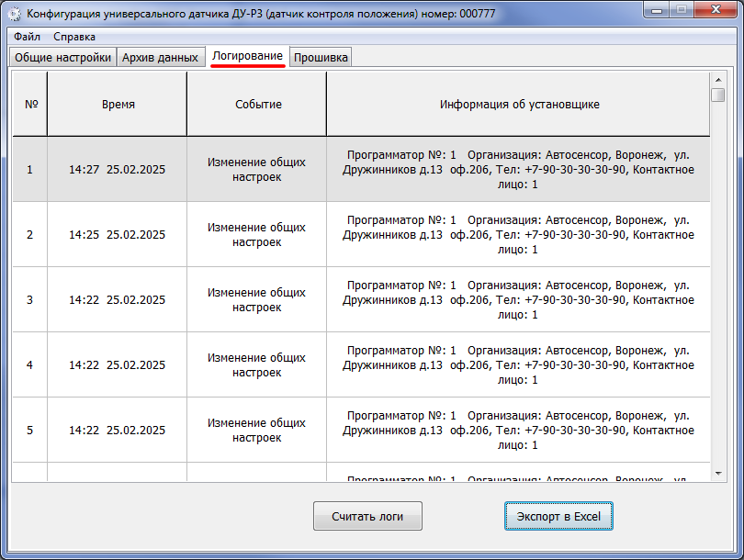744x560 pixels.
Task: Click the Информация об установщике column header
Action: click(x=519, y=105)
